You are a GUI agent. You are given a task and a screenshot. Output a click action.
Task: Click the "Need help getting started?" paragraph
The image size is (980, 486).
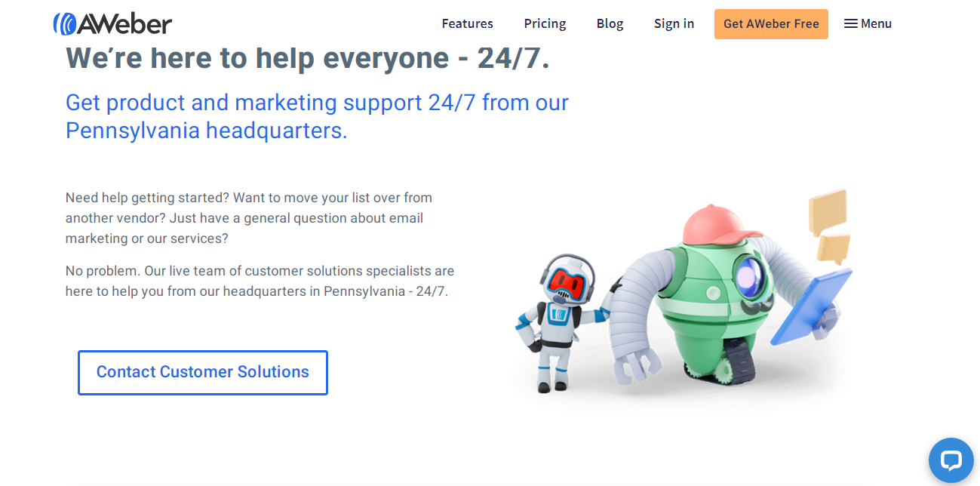(x=249, y=218)
